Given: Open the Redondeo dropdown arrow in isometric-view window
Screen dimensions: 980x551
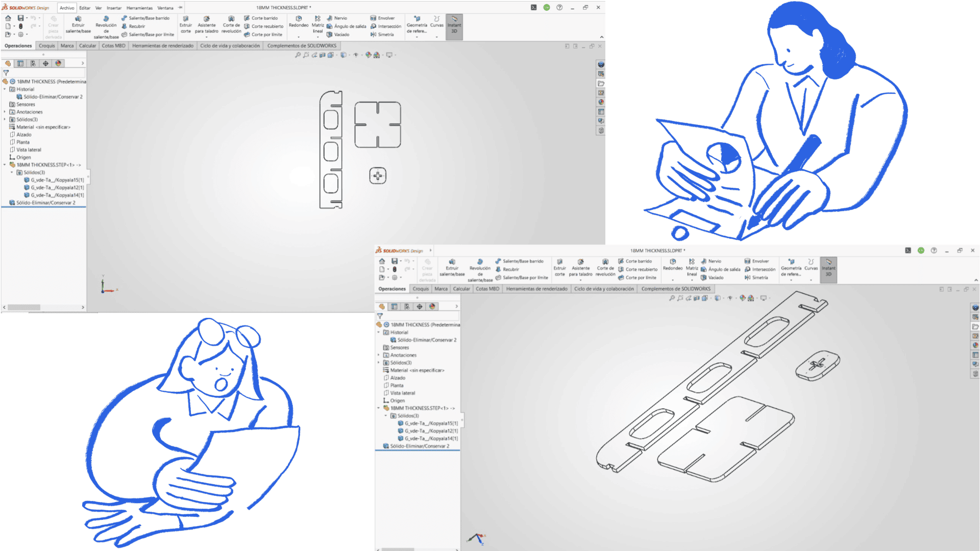Looking at the screenshot, I should 672,280.
